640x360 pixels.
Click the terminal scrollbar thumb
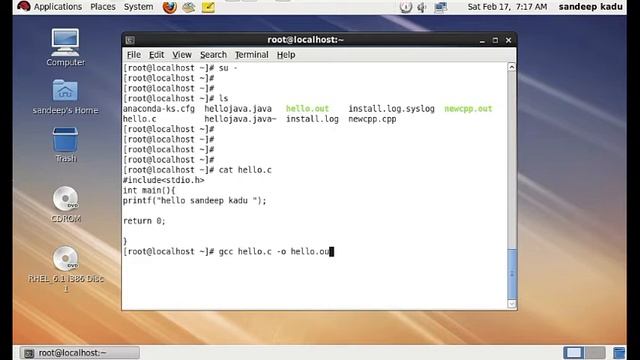click(x=511, y=274)
